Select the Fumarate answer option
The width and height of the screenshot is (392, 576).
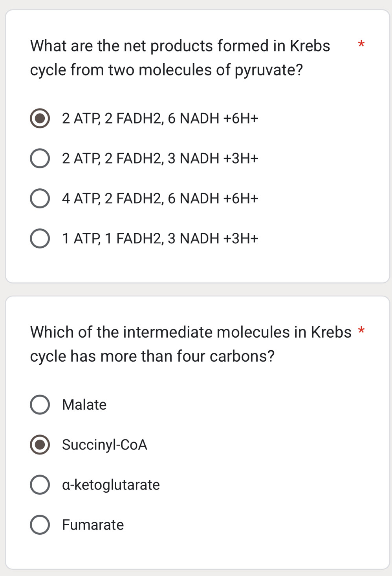coord(39,524)
